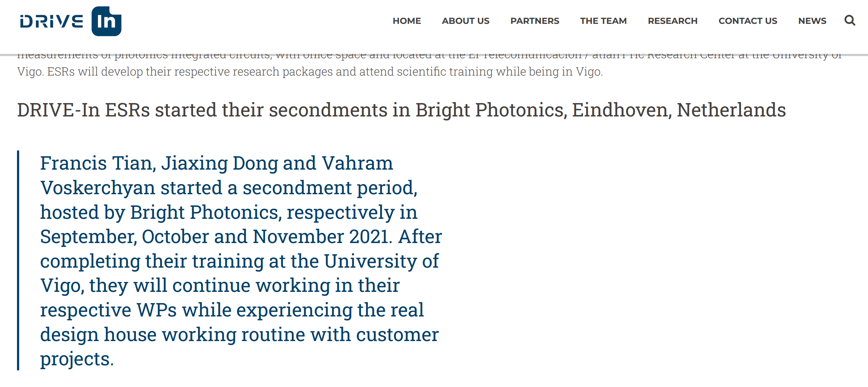
Task: Click CONTACT US in the navigation
Action: point(748,21)
